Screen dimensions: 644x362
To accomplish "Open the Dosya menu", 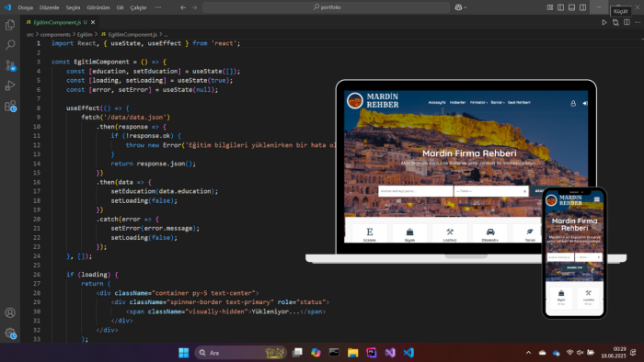I will pyautogui.click(x=26, y=7).
